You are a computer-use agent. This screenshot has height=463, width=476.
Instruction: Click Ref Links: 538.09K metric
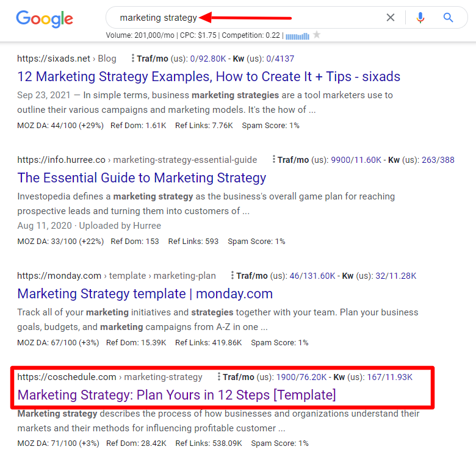209,443
